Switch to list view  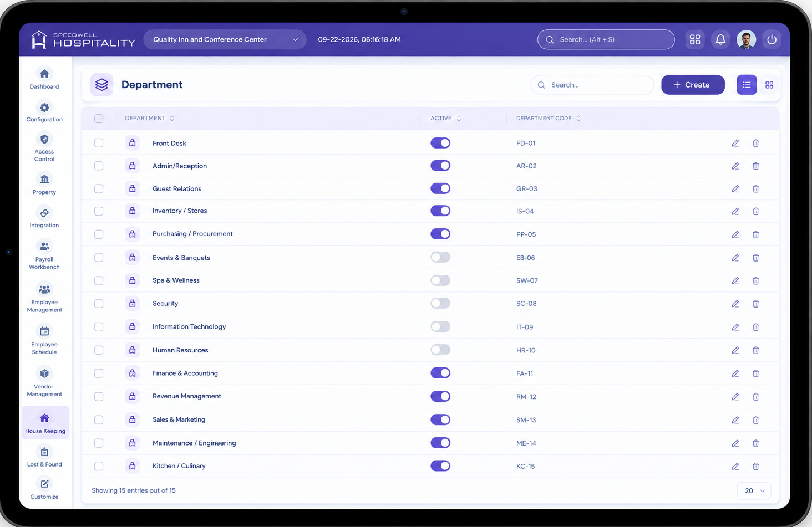click(747, 85)
